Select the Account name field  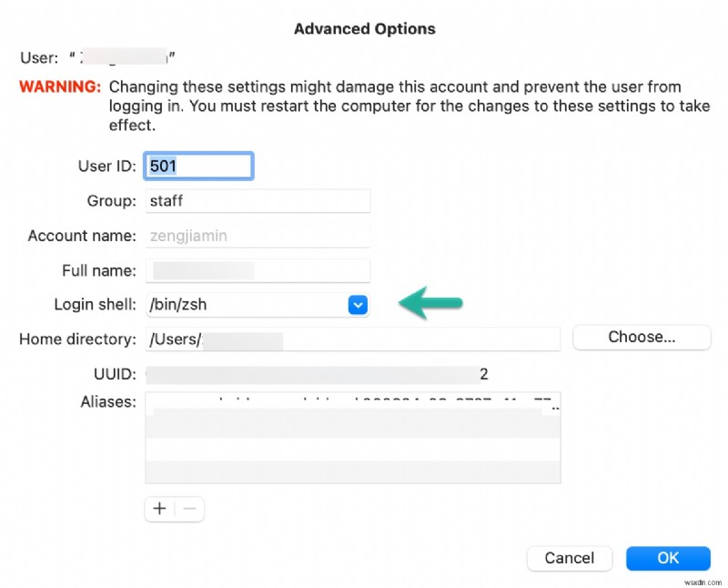point(257,236)
